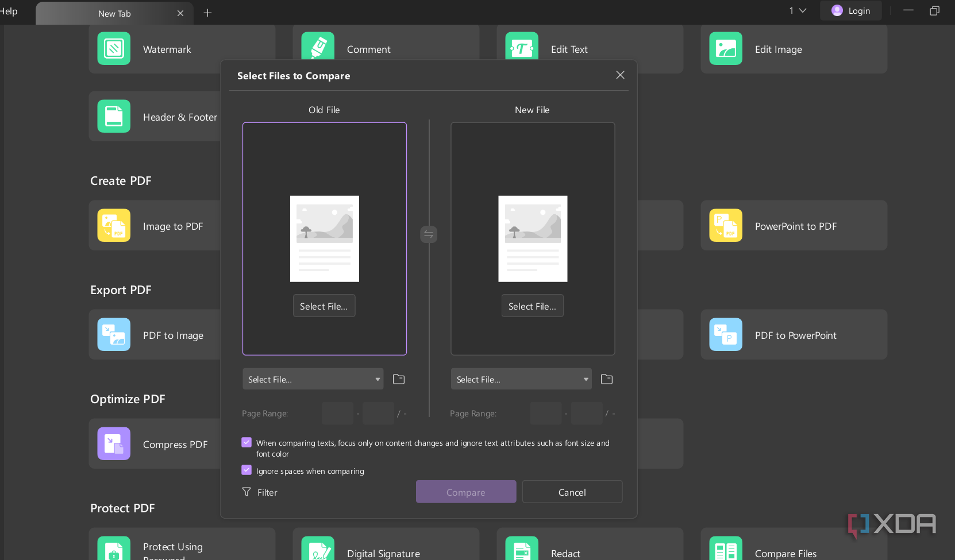Expand the Old File select dropdown
The image size is (955, 560).
pos(313,379)
